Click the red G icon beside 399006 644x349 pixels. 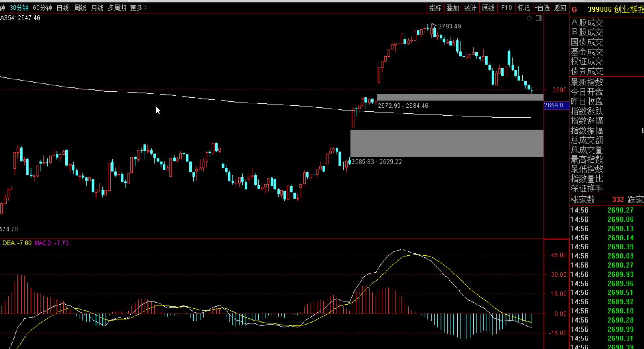point(575,9)
